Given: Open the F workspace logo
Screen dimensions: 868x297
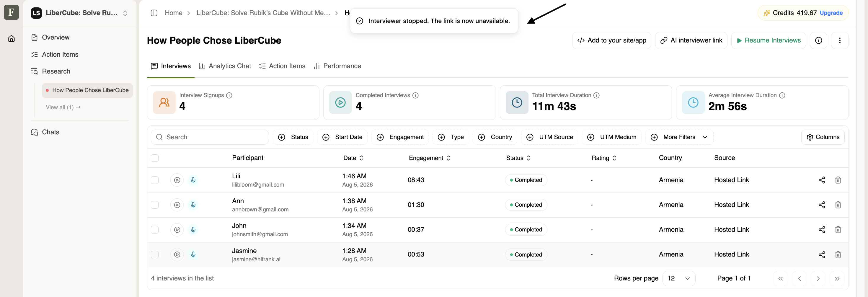Looking at the screenshot, I should [x=11, y=12].
